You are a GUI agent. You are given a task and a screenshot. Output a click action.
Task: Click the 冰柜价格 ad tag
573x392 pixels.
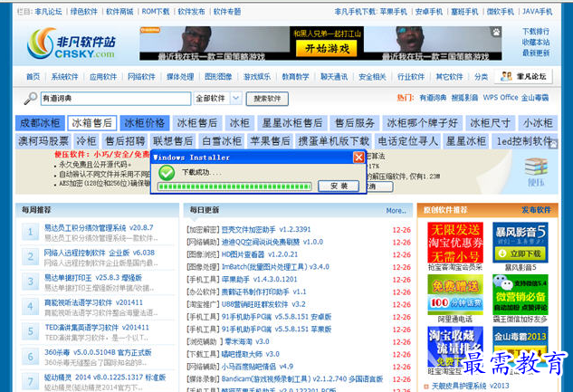point(145,123)
